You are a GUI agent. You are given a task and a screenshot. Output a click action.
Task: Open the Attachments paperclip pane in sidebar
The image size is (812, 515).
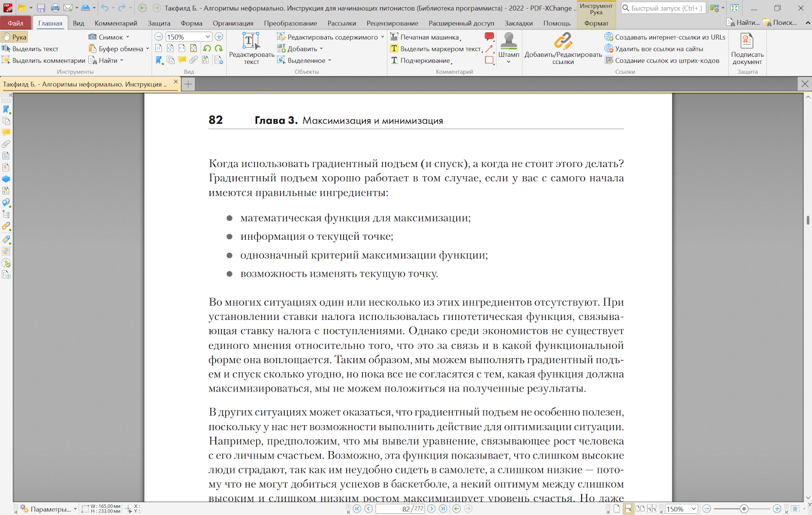[6, 144]
